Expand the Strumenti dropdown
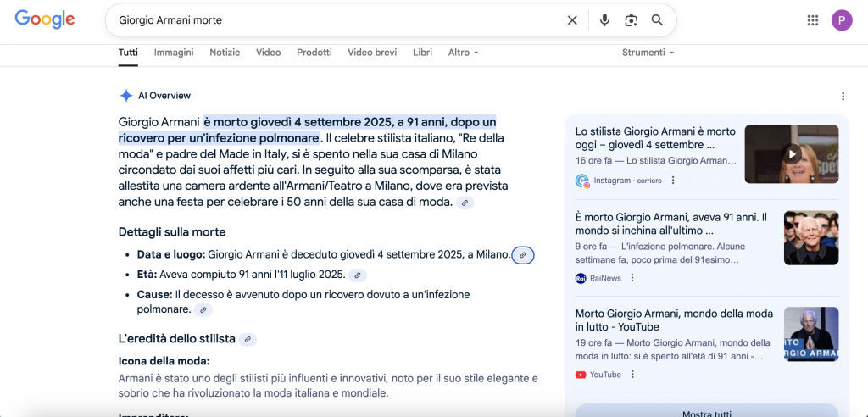The height and width of the screenshot is (417, 868). click(x=648, y=53)
